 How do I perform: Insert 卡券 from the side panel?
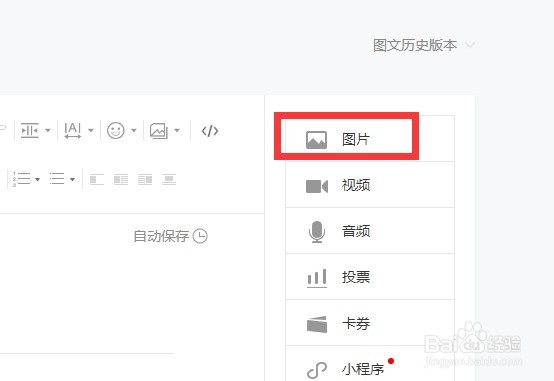coord(370,323)
